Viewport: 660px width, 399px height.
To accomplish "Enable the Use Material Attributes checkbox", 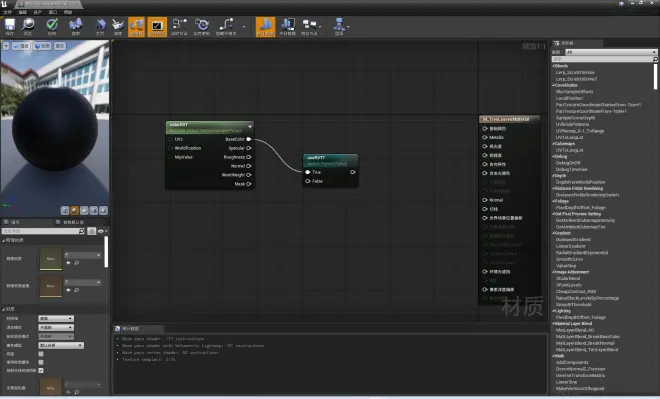I will [x=41, y=362].
